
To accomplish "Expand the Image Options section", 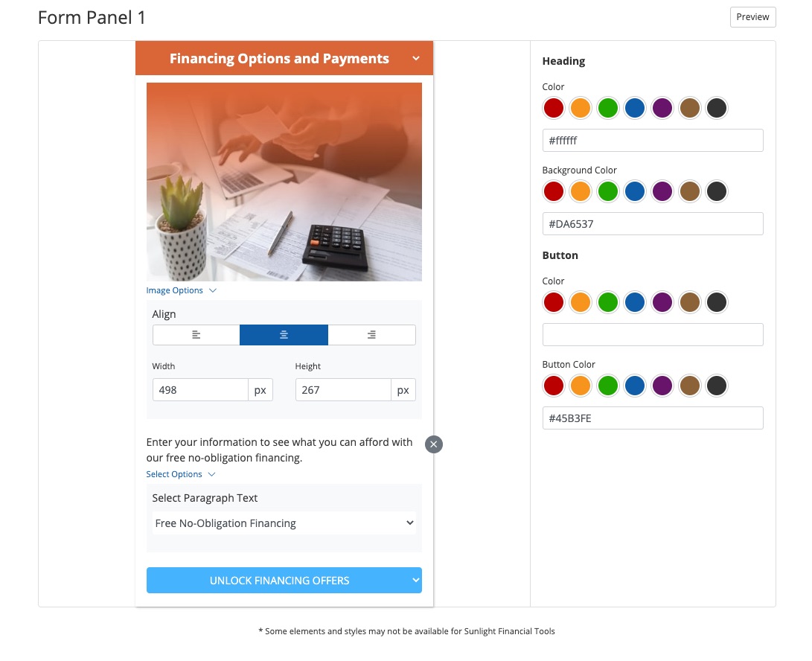I will tap(181, 290).
